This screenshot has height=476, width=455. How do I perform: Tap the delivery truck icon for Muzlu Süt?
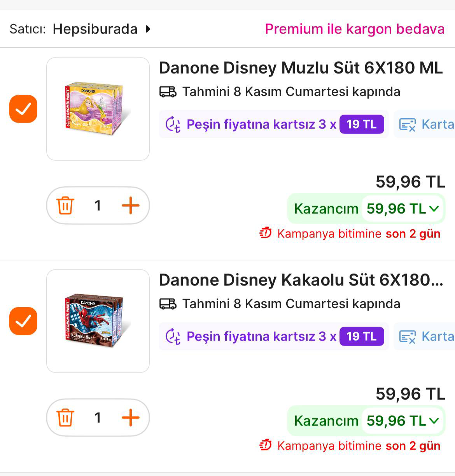tap(168, 92)
